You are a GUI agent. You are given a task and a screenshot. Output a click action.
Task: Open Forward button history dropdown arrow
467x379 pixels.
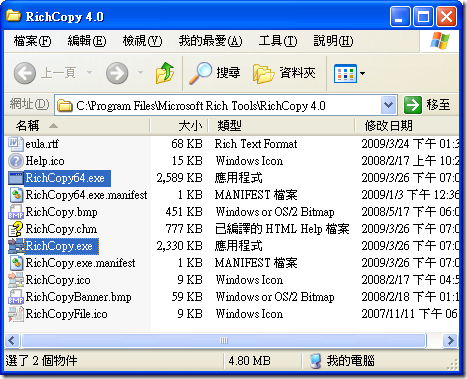140,72
